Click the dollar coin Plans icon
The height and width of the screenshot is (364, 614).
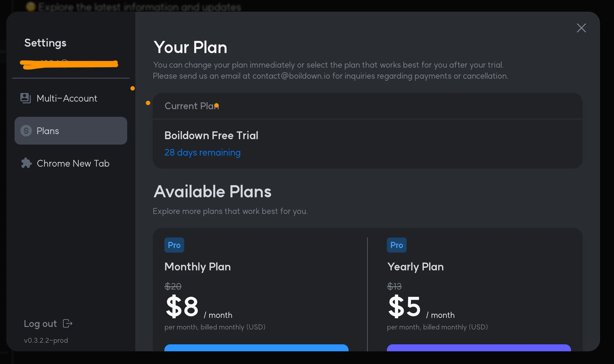[x=26, y=131]
